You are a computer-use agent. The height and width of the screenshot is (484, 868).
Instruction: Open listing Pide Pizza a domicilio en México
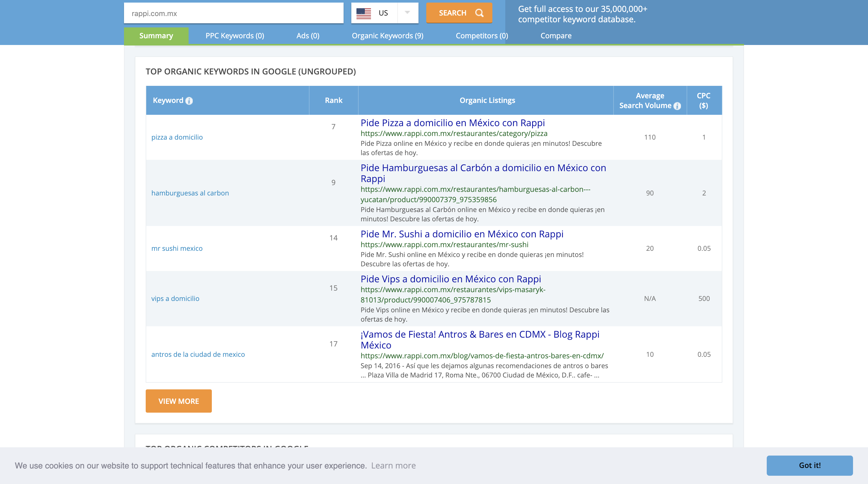coord(453,123)
